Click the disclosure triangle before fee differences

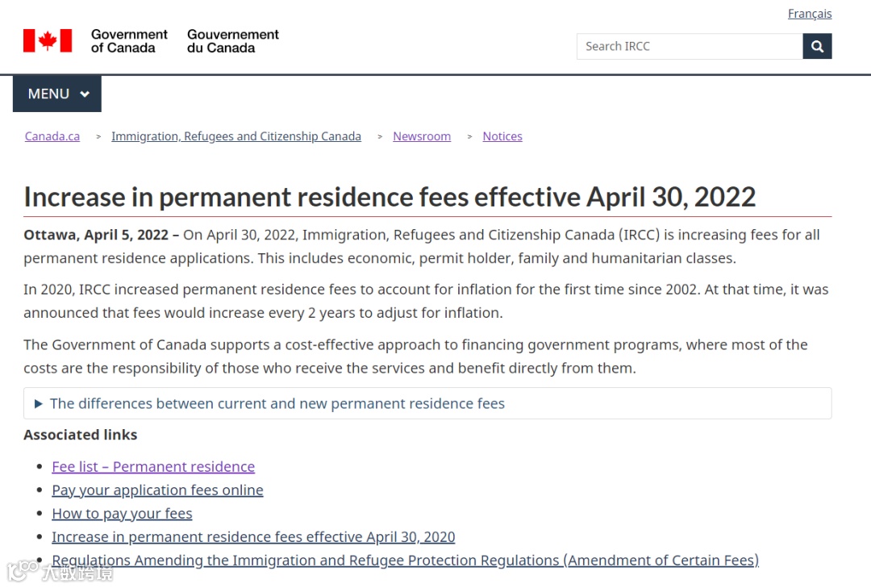(39, 404)
